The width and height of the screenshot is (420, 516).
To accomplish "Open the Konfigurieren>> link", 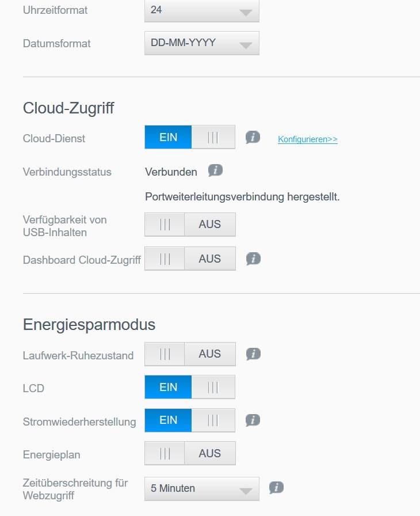I will coord(307,139).
